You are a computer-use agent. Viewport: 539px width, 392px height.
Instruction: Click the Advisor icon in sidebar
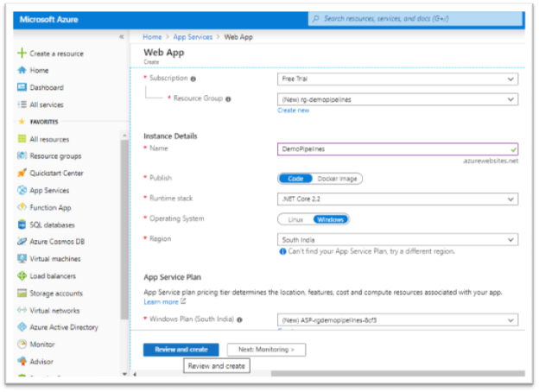click(22, 361)
